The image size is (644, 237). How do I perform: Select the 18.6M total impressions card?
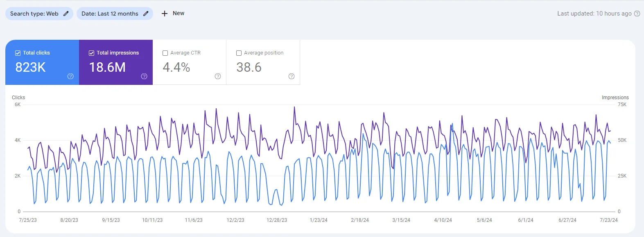[x=107, y=67]
